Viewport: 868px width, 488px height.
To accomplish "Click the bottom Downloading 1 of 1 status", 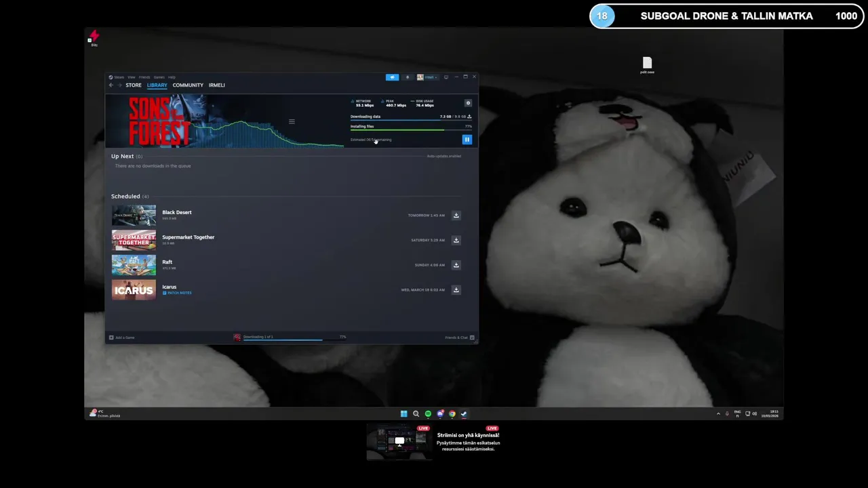I will [x=290, y=338].
